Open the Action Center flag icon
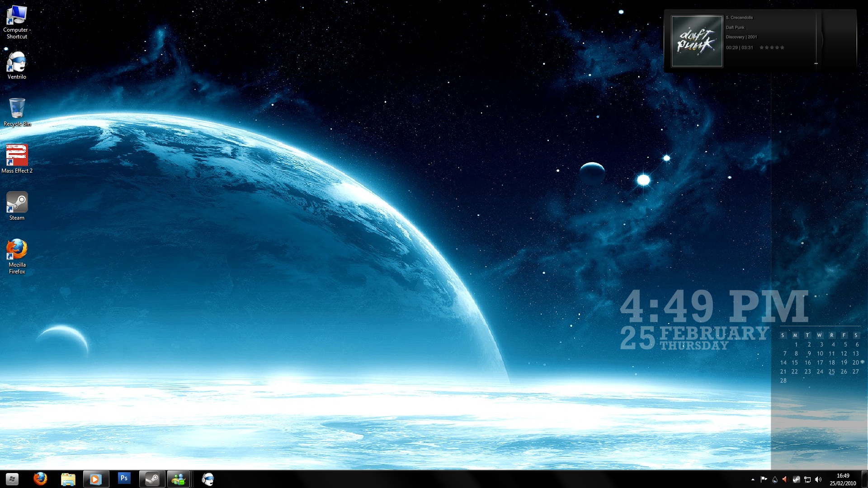 tap(764, 479)
